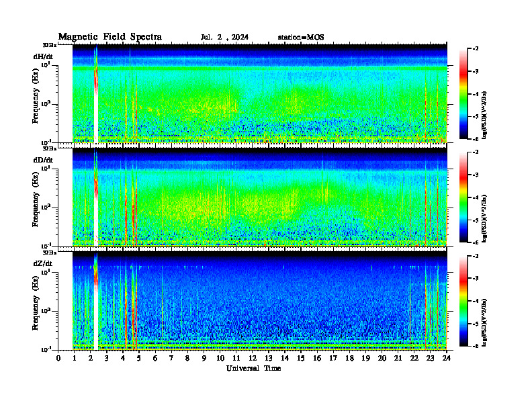Click the "11" tick on the Universal Time axis
The height and width of the screenshot is (411, 532).
point(236,359)
